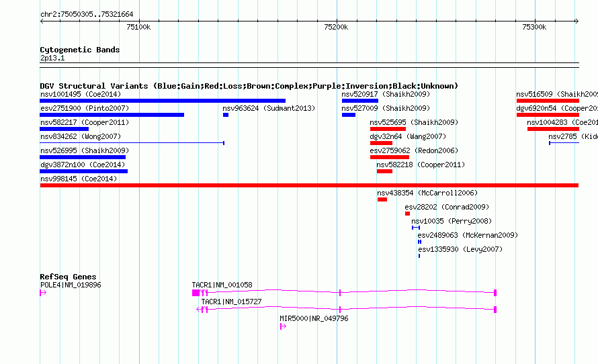The image size is (598, 364).
Task: Click the POLE4|NM_019896 gene label
Action: point(71,285)
